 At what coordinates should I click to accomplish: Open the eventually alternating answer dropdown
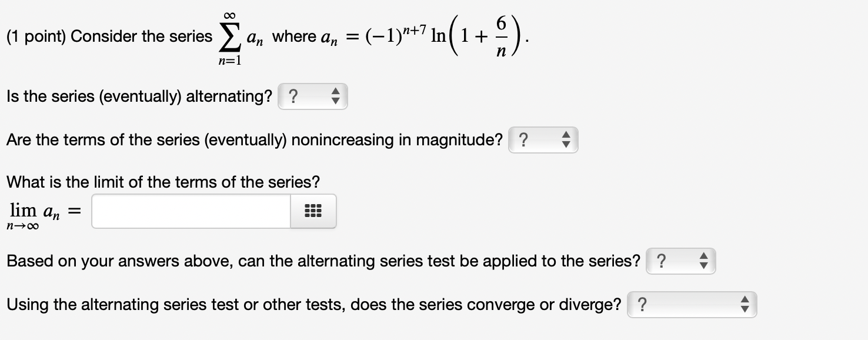pos(312,96)
